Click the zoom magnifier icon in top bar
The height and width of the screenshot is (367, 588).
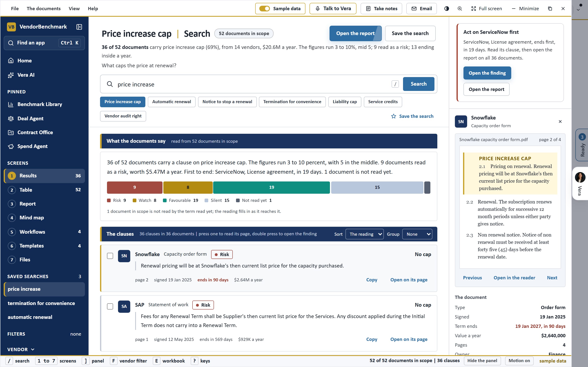coord(460,9)
